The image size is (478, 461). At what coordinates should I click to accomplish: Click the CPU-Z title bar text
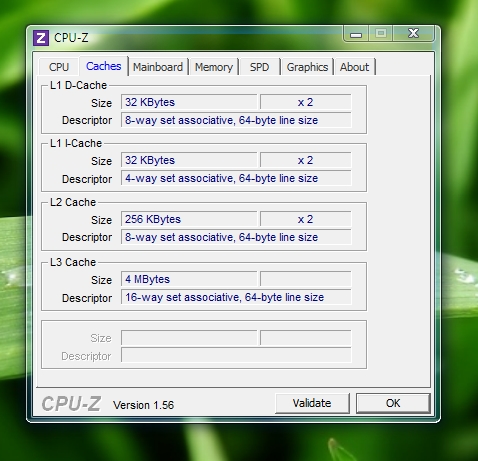click(x=71, y=38)
